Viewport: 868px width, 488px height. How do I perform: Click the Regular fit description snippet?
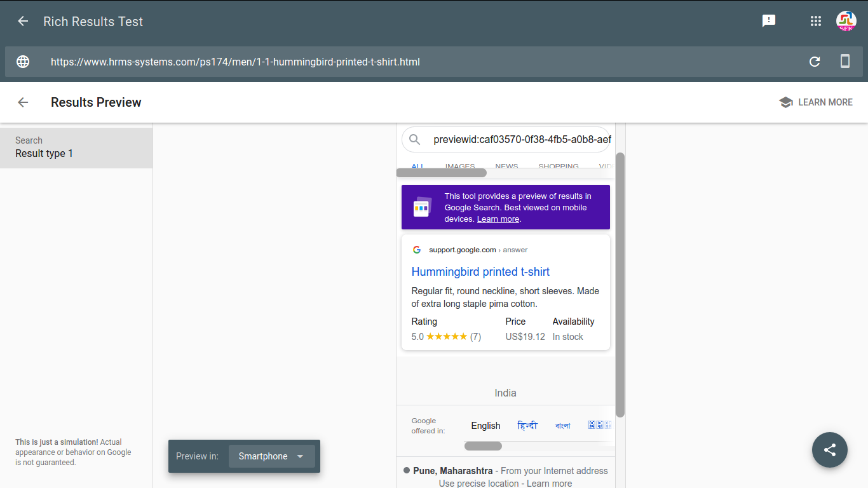506,297
